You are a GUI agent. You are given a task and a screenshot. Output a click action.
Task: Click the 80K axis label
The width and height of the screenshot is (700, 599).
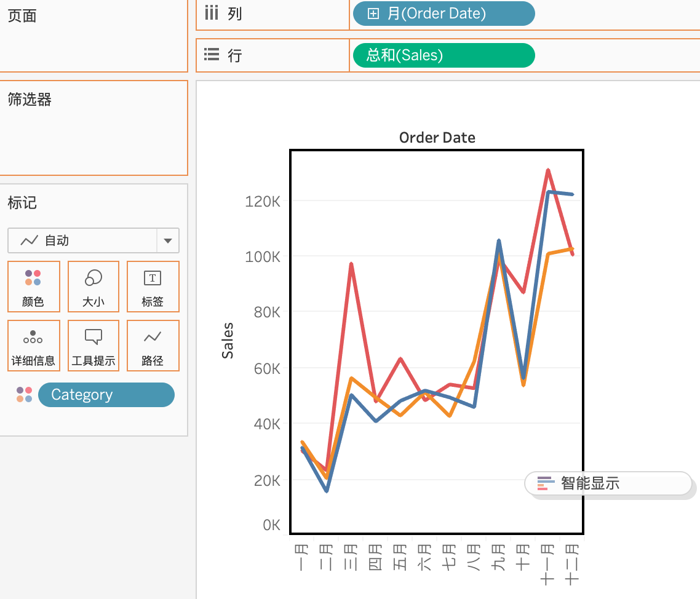tap(267, 312)
